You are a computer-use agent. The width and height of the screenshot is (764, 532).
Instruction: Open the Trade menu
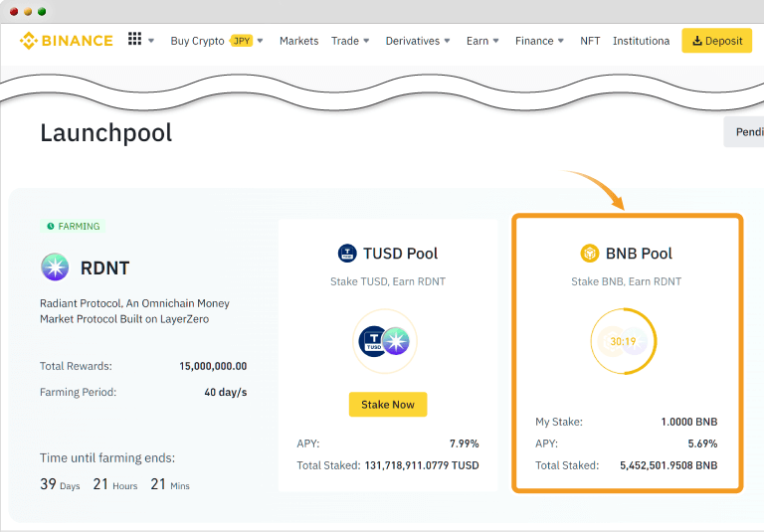[x=345, y=41]
